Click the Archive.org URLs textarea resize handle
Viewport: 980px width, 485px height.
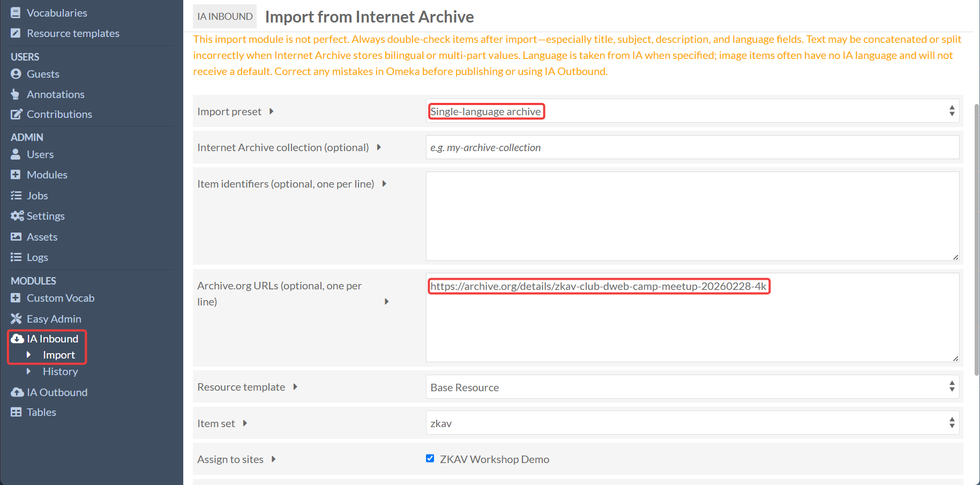955,359
